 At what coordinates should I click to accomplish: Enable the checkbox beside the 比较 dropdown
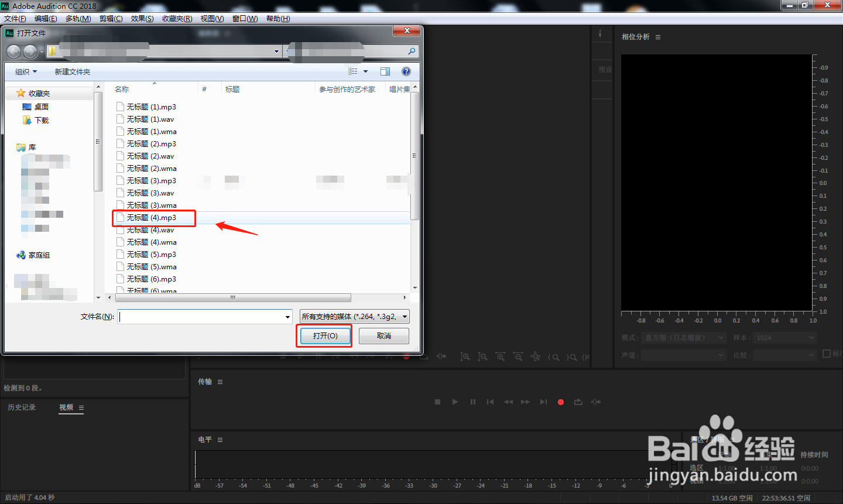click(827, 354)
